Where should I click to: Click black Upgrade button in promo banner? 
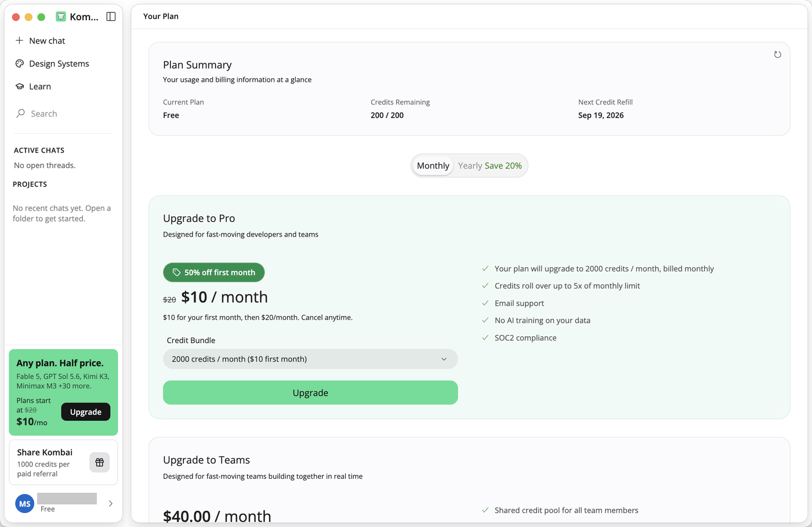(x=86, y=412)
